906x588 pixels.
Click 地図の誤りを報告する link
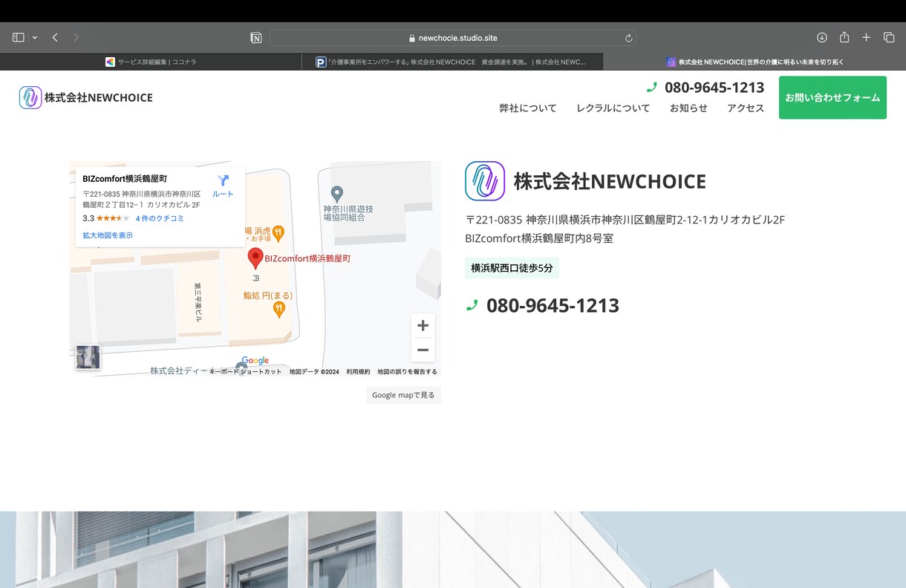[x=407, y=372]
